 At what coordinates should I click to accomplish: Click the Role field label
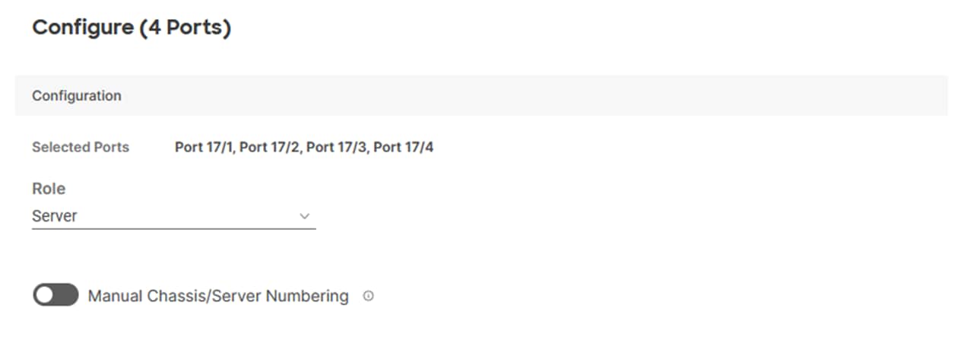click(x=49, y=189)
